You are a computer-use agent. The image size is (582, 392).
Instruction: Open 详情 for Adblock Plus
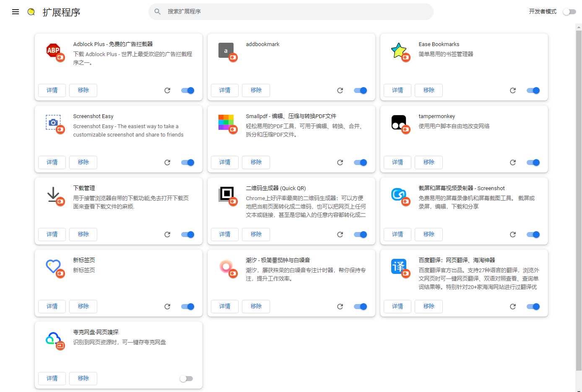tap(52, 90)
